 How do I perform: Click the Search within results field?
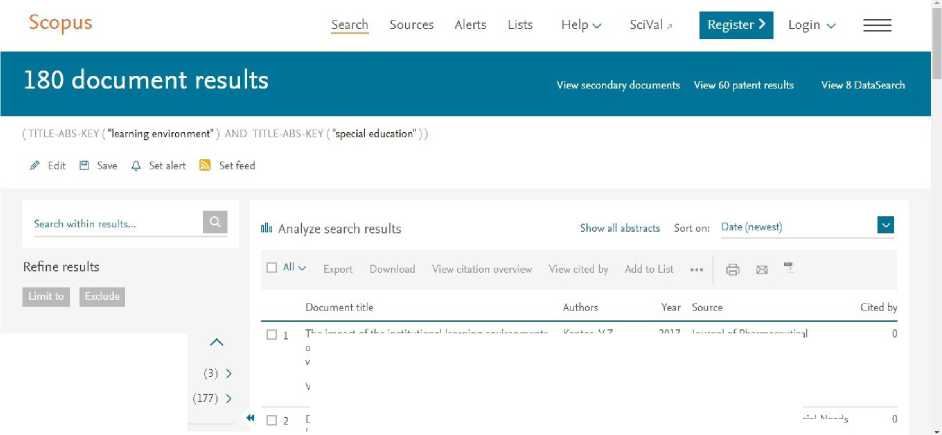pyautogui.click(x=115, y=223)
